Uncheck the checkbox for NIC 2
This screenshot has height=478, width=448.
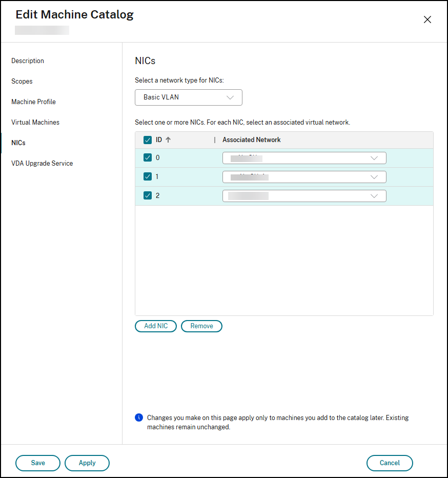(x=148, y=195)
